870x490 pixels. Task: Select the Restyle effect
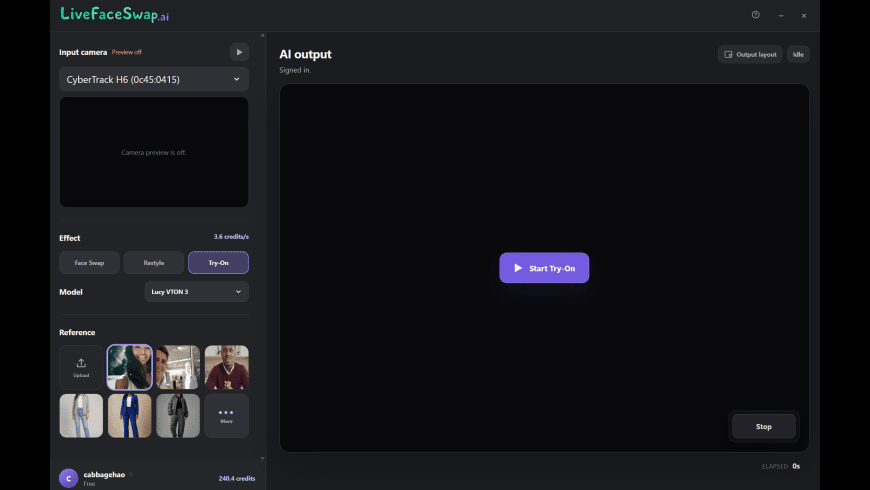click(x=154, y=262)
